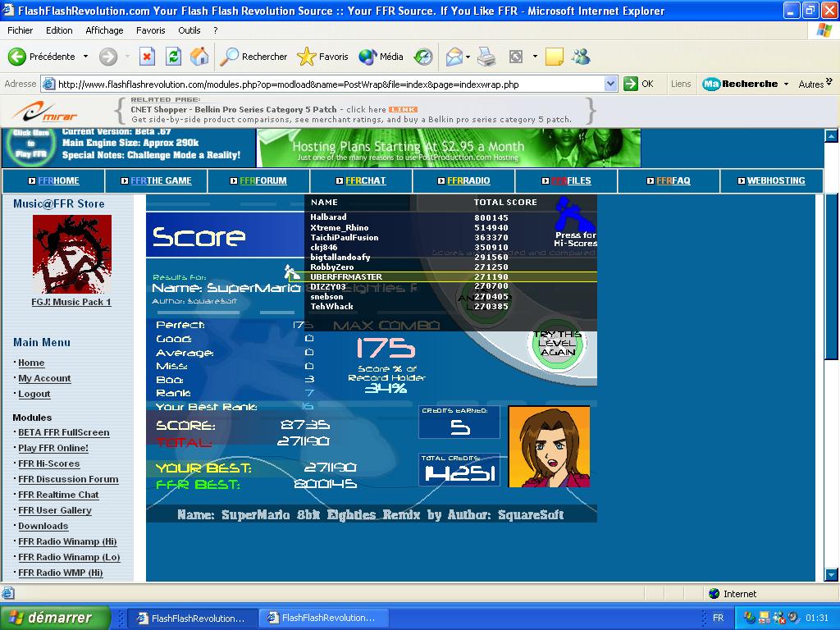840x630 pixels.
Task: Open the Mail envelope icon
Action: pyautogui.click(x=454, y=57)
